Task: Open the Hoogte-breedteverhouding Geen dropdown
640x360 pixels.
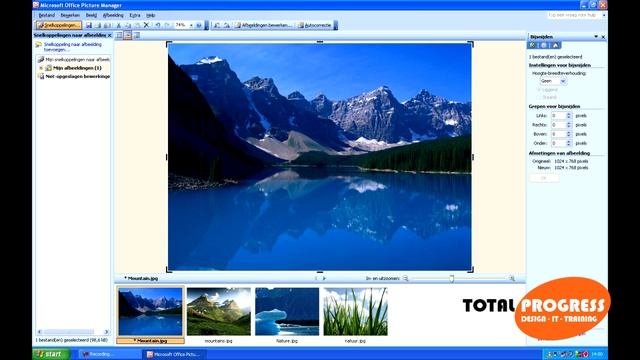Action: (553, 81)
